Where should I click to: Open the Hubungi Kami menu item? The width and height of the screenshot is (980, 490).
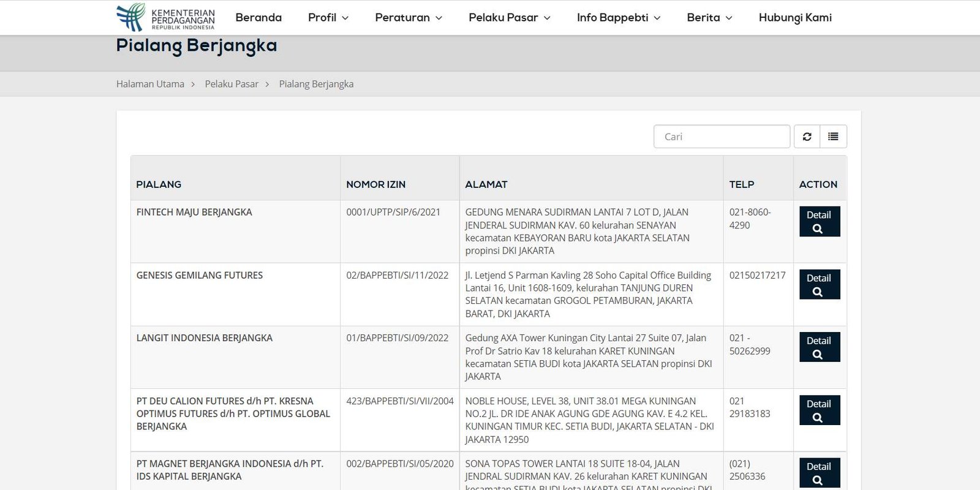point(795,17)
